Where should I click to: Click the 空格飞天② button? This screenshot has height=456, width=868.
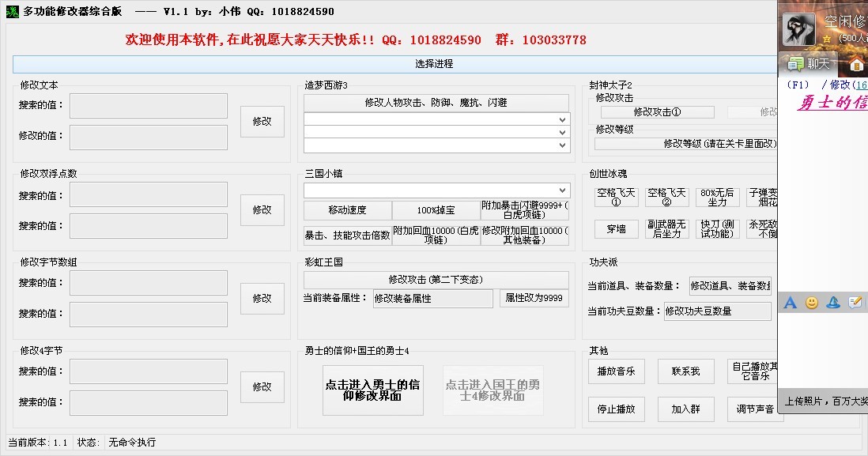click(667, 197)
